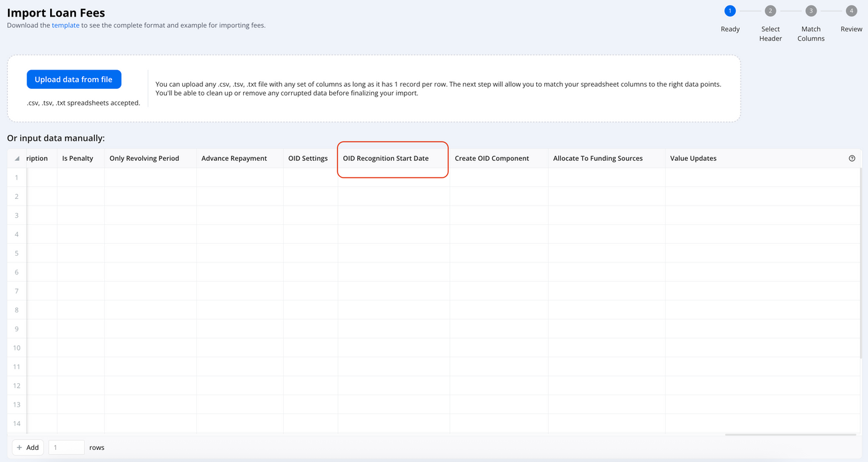Click the step 2 Select Header circle

point(771,11)
